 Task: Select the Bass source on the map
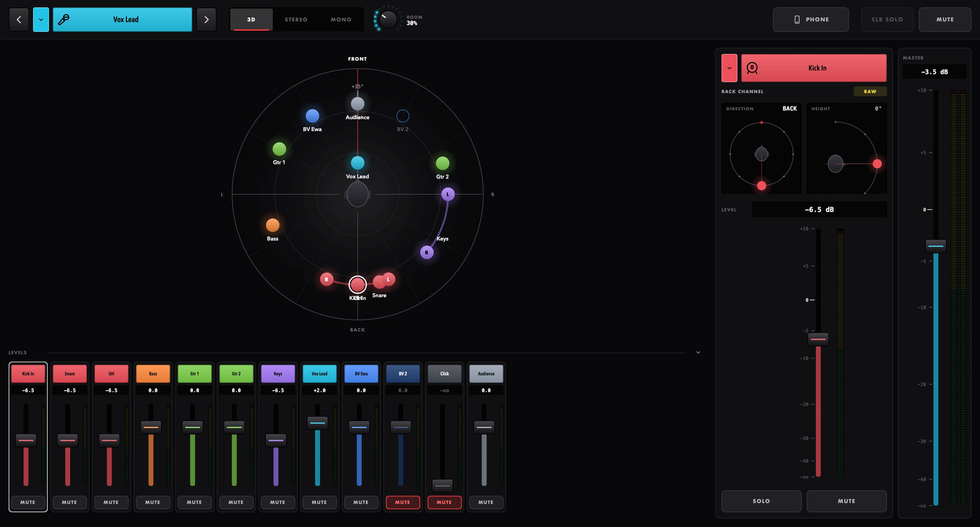coord(272,225)
